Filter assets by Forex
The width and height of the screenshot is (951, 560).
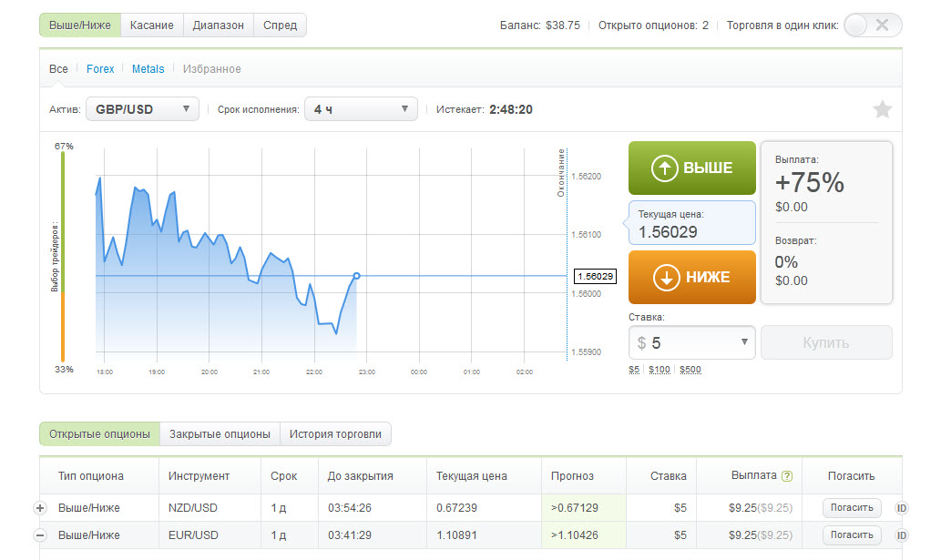pyautogui.click(x=100, y=69)
